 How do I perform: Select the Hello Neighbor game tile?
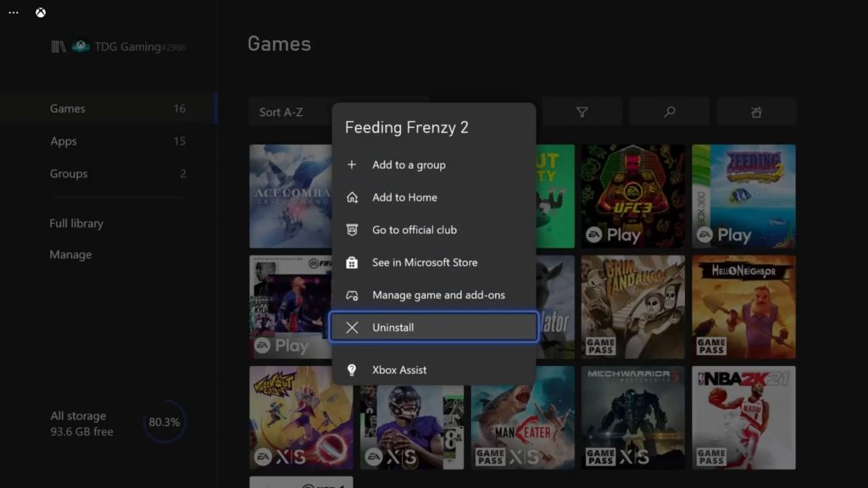click(743, 307)
